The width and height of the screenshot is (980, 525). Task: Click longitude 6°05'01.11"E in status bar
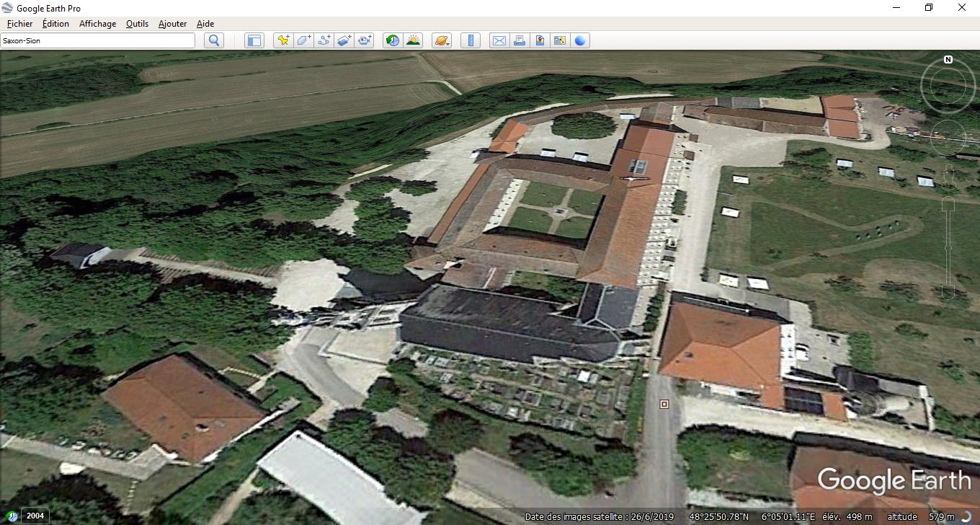788,516
